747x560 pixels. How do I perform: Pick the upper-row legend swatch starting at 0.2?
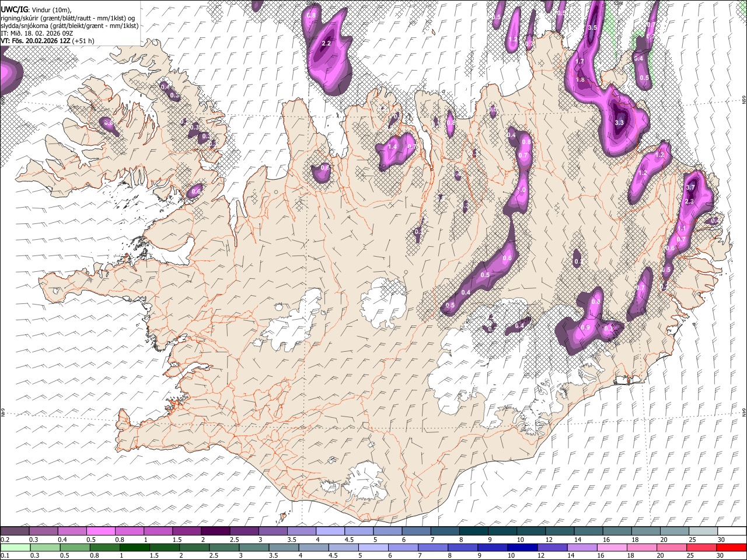click(15, 531)
